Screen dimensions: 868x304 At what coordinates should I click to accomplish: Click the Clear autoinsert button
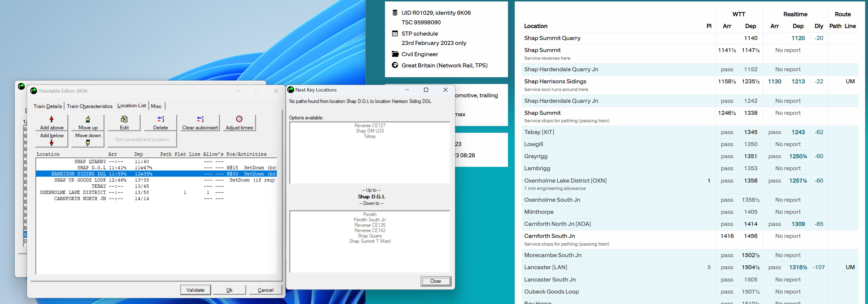pos(200,123)
